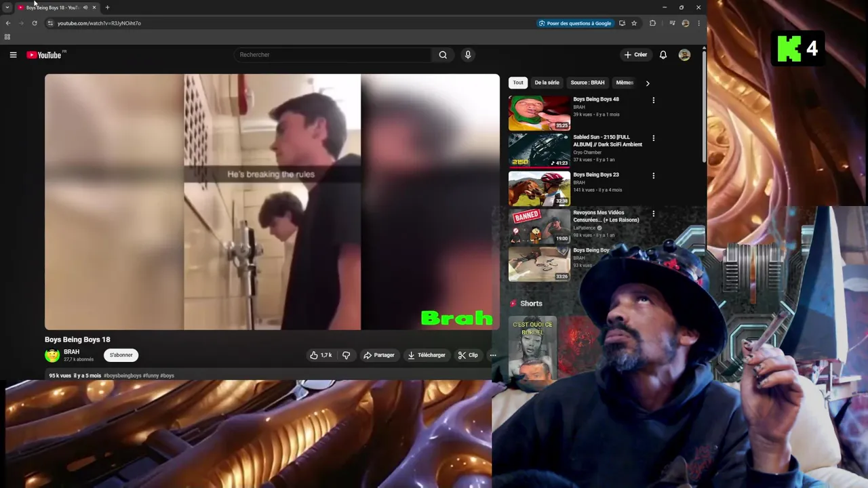Open options for Boys Being Boys 23

(x=654, y=176)
